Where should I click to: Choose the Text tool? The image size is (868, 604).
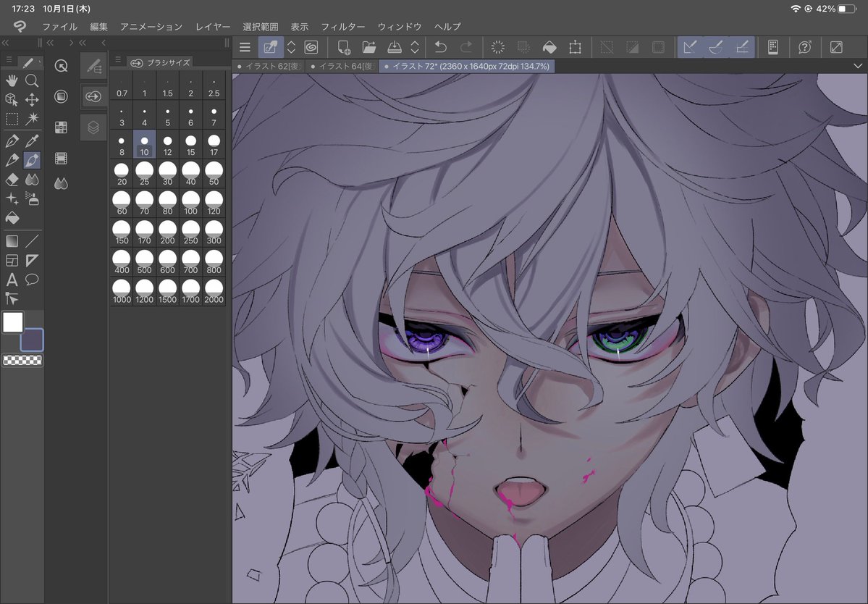tap(12, 280)
